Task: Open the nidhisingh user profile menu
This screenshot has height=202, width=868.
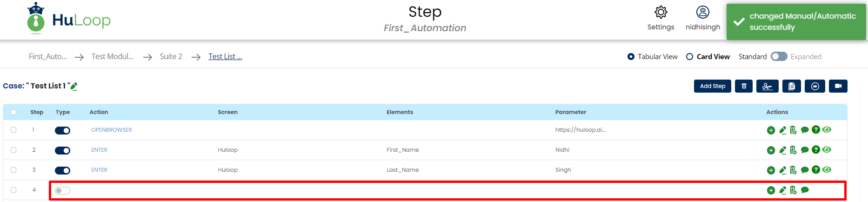Action: 702,18
